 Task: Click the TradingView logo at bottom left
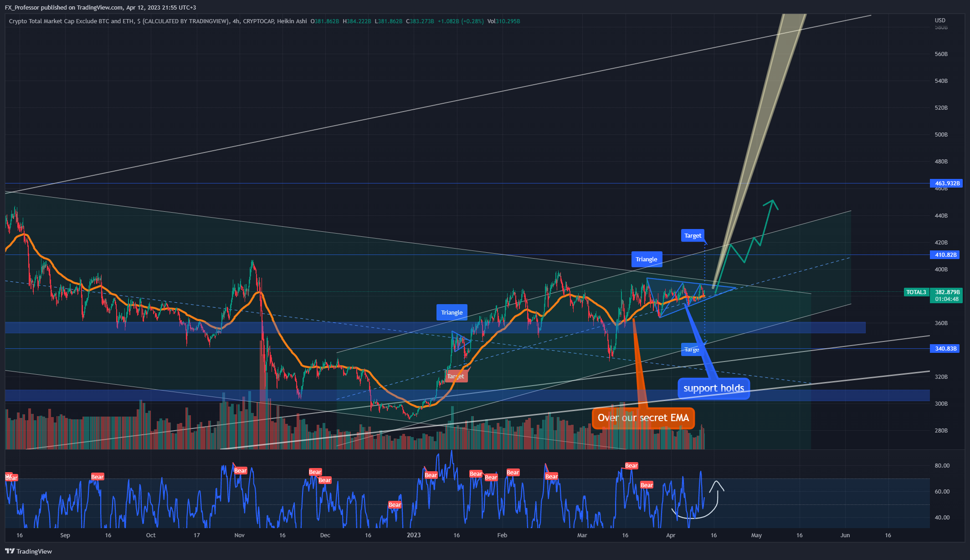(28, 551)
